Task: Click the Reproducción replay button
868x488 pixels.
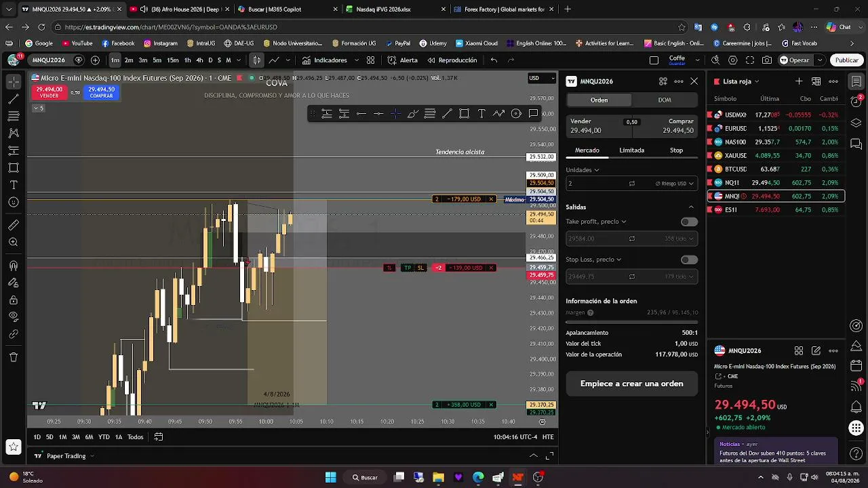Action: pyautogui.click(x=452, y=60)
